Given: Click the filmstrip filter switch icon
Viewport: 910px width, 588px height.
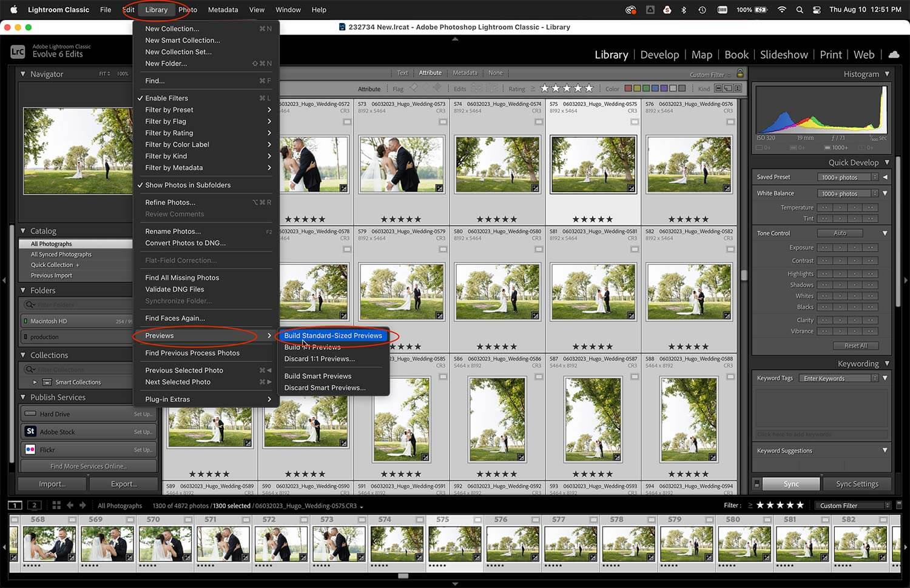Looking at the screenshot, I should tap(898, 505).
